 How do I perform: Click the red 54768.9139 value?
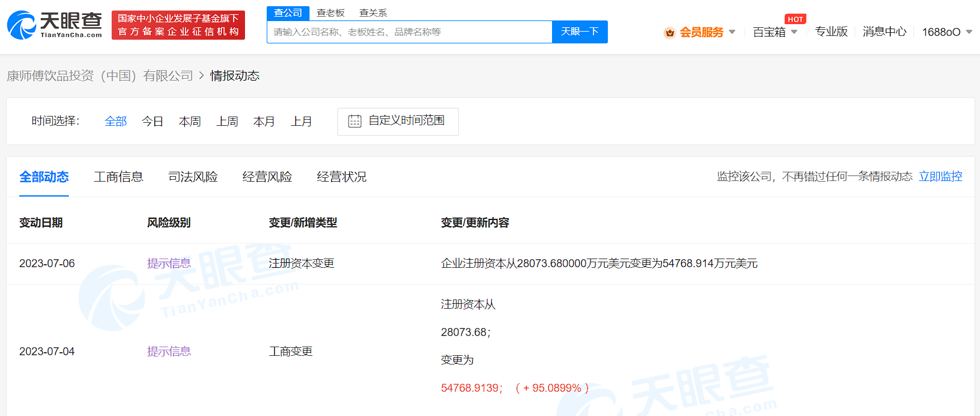(x=472, y=388)
